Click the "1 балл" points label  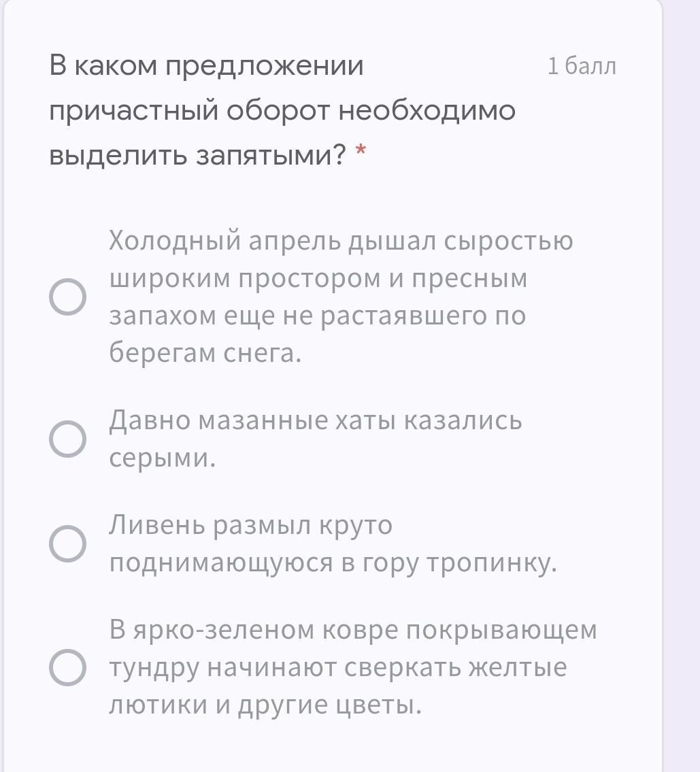tap(582, 66)
